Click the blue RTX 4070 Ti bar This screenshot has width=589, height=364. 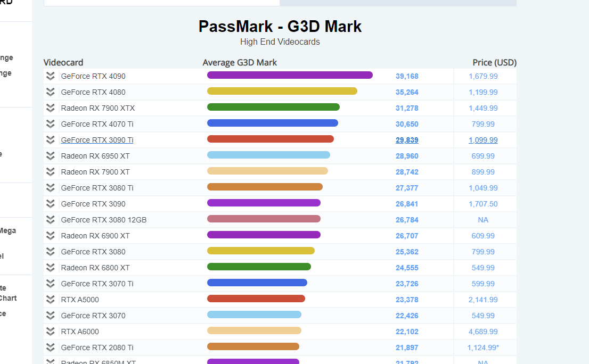coord(272,123)
